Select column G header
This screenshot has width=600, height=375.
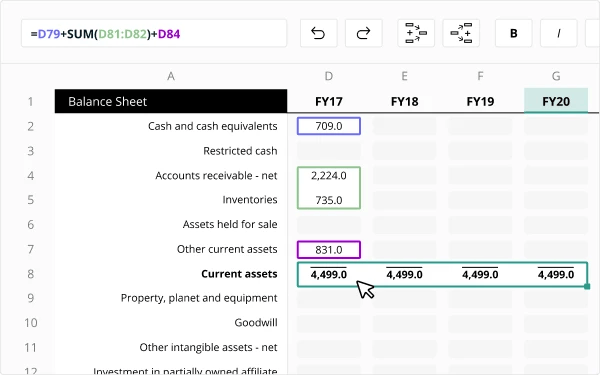(556, 76)
